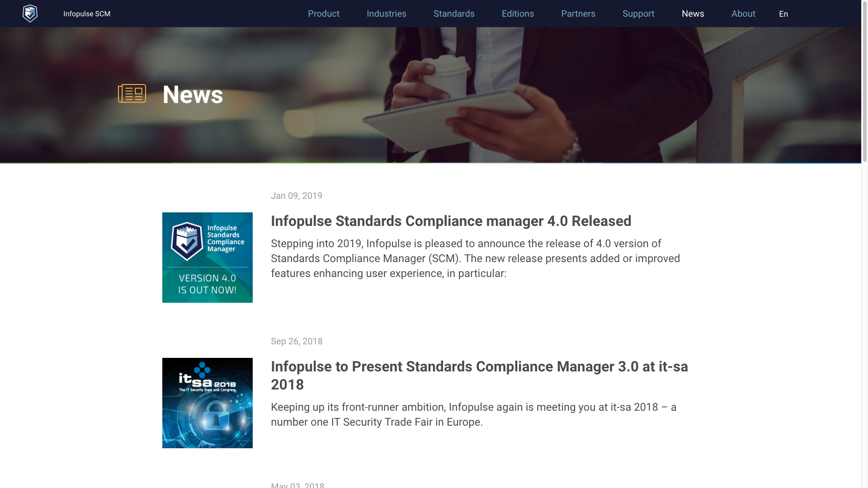Click the Infopulse SCM site title
The height and width of the screenshot is (488, 868).
click(87, 14)
